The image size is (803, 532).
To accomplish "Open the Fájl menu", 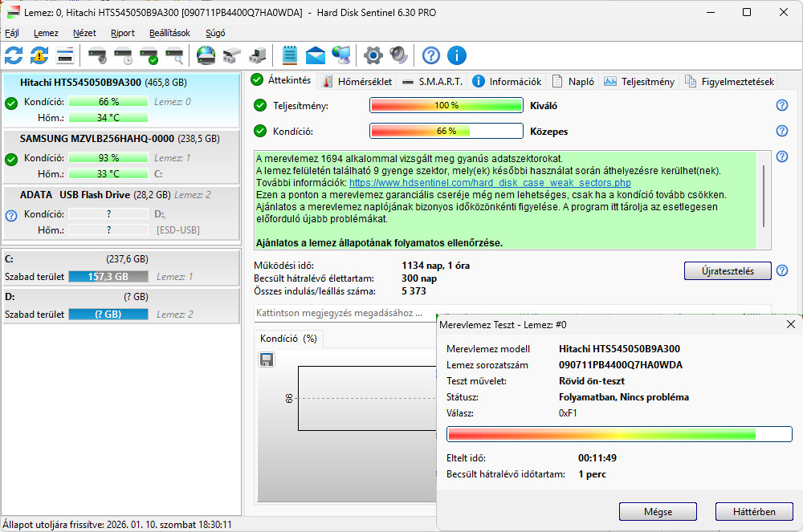I will [12, 33].
